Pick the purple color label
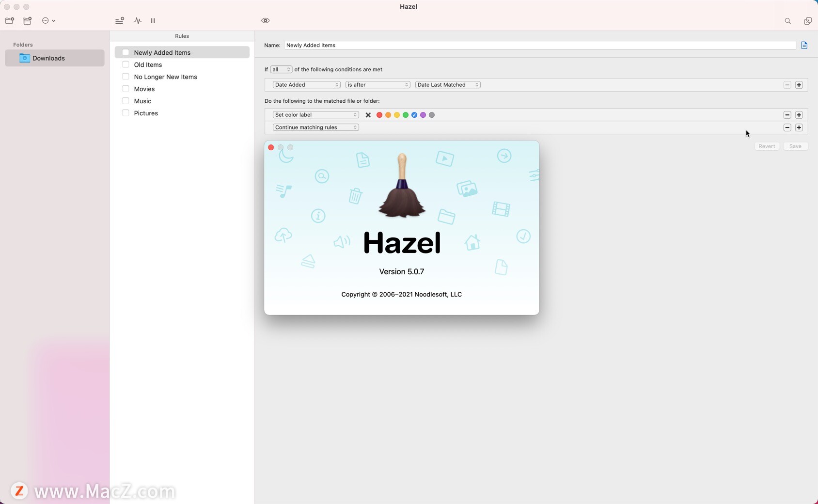The image size is (818, 504). point(423,115)
